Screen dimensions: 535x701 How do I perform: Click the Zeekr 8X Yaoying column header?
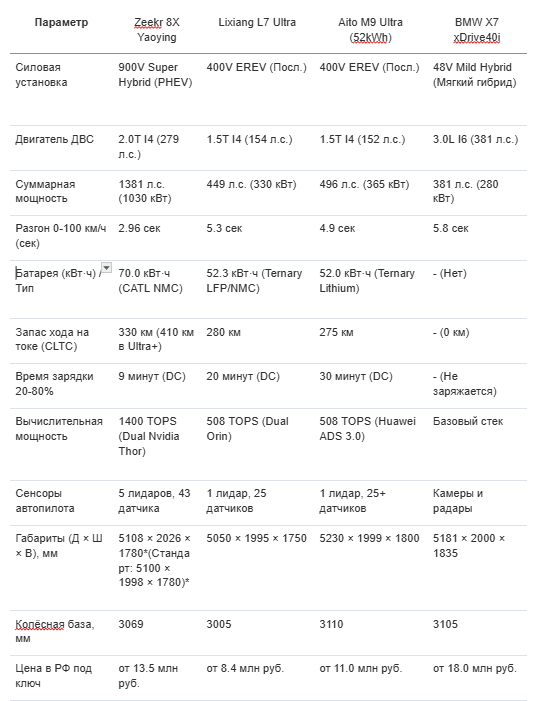click(x=157, y=30)
